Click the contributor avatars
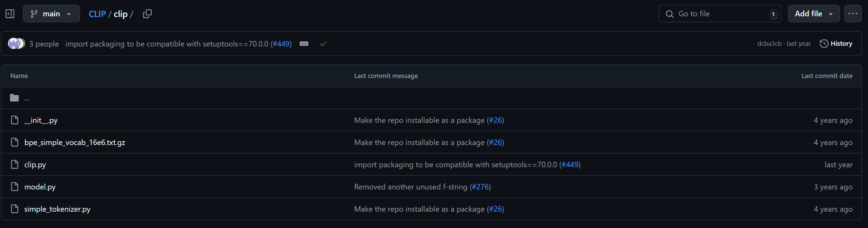Viewport: 868px width, 228px height. pos(16,44)
